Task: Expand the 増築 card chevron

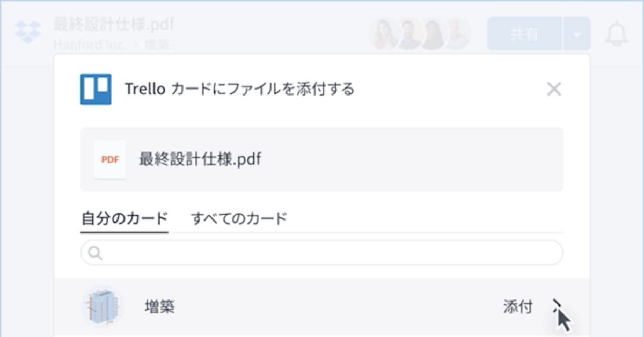Action: pos(557,307)
